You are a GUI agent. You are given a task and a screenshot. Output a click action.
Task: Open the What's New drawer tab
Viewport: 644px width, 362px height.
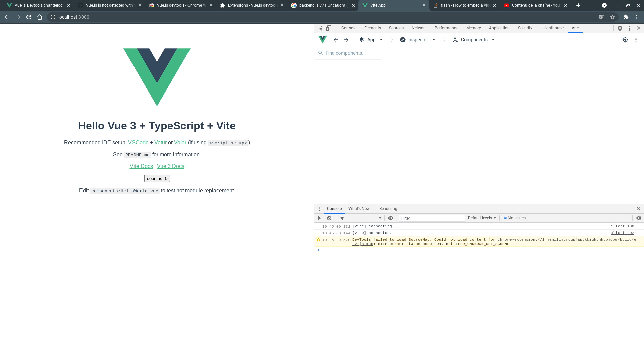(x=359, y=209)
